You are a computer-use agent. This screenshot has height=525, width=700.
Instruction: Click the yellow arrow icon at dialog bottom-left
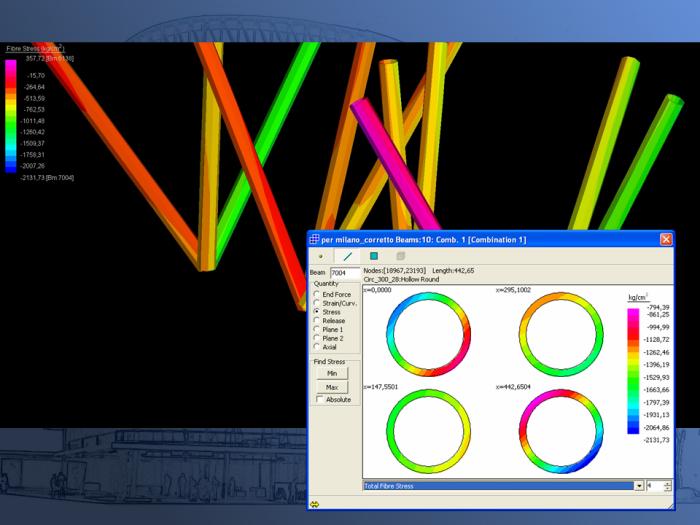point(315,504)
